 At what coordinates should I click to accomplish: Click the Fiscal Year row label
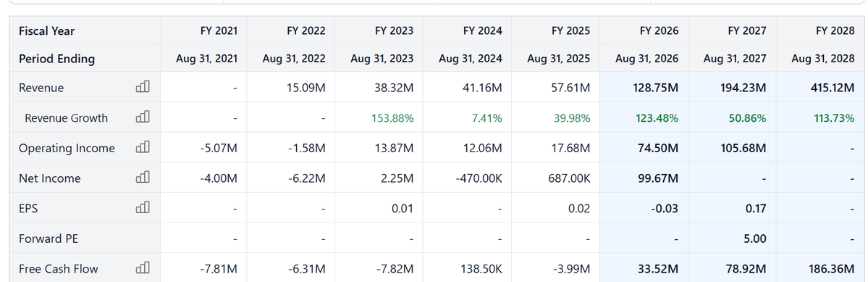(46, 31)
